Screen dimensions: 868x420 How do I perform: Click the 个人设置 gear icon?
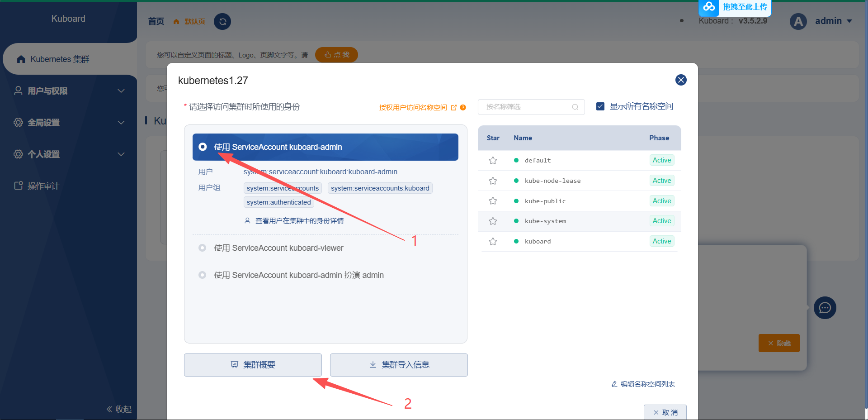pyautogui.click(x=18, y=154)
